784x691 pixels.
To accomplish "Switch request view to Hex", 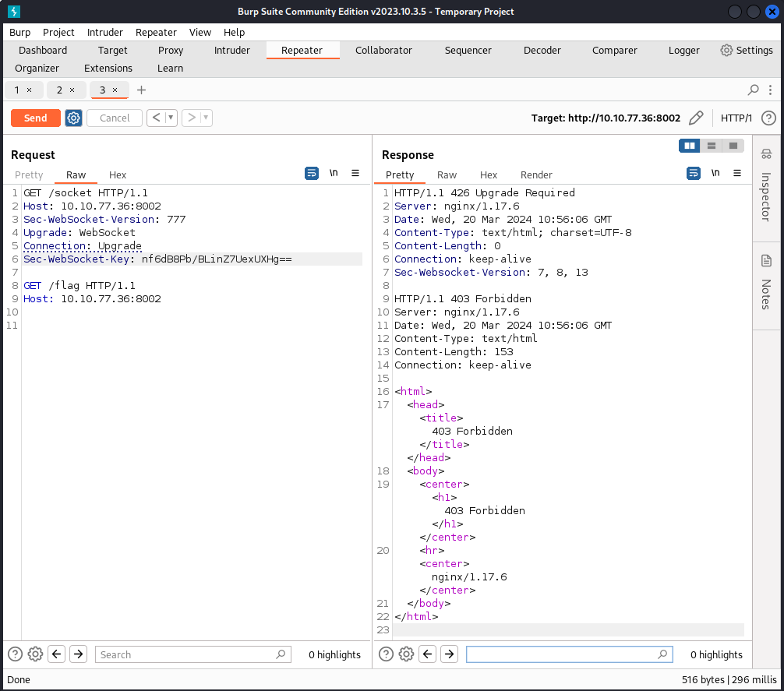I will pos(118,175).
